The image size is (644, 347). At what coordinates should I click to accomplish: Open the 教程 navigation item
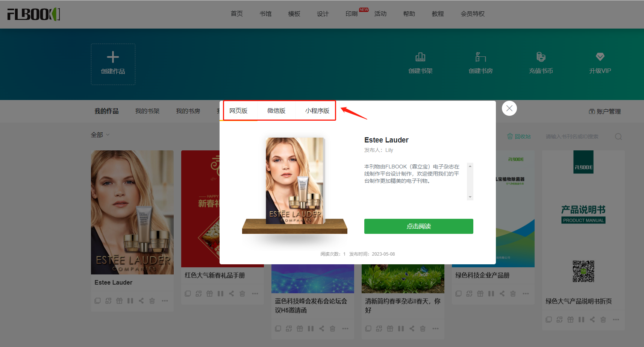click(438, 14)
